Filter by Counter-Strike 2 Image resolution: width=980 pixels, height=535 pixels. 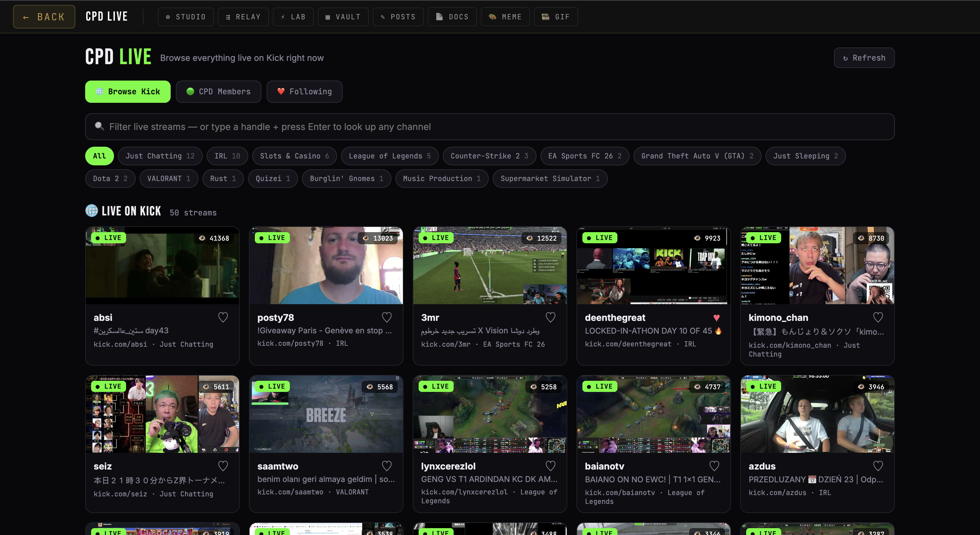tap(490, 156)
